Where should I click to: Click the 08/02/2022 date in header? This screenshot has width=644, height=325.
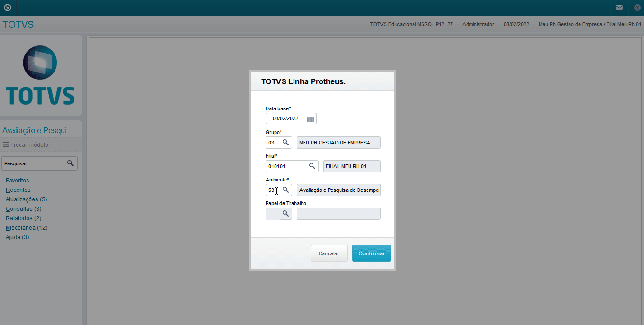[x=516, y=24]
